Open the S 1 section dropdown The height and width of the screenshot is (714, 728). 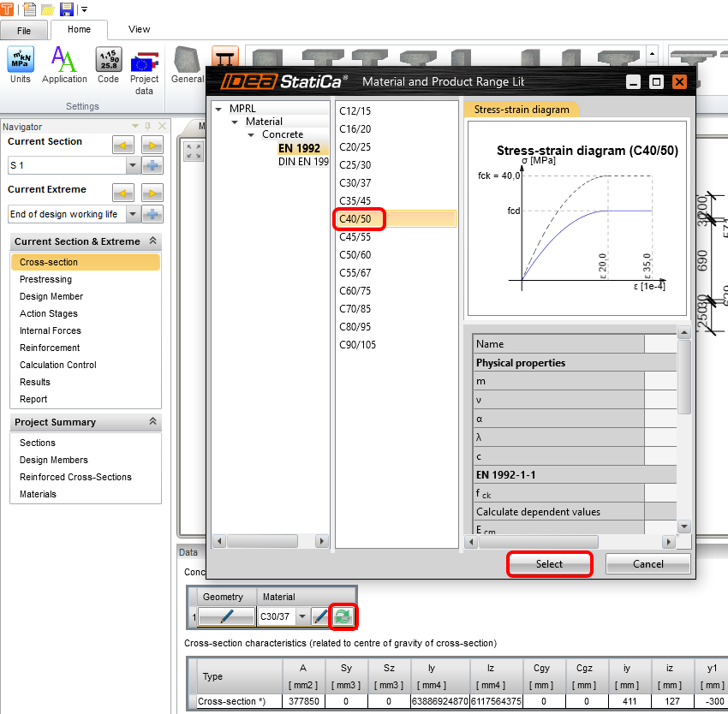click(133, 165)
